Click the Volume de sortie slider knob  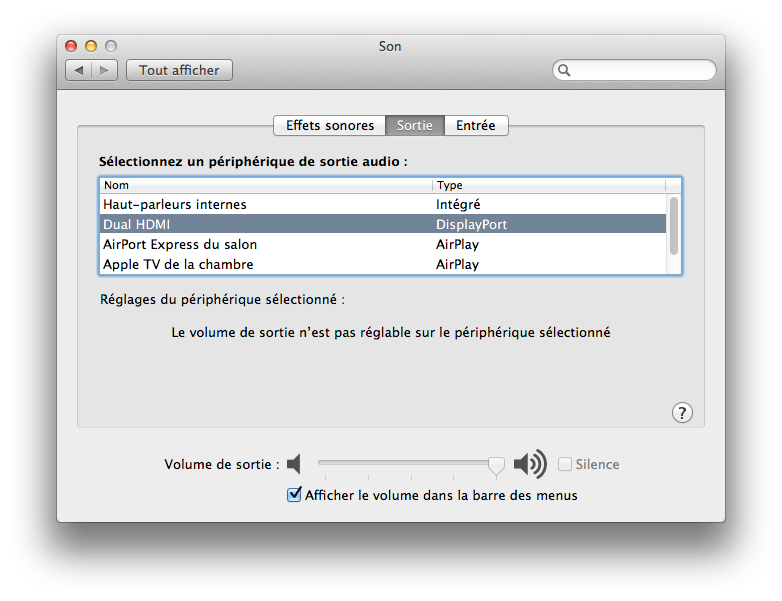[x=496, y=464]
